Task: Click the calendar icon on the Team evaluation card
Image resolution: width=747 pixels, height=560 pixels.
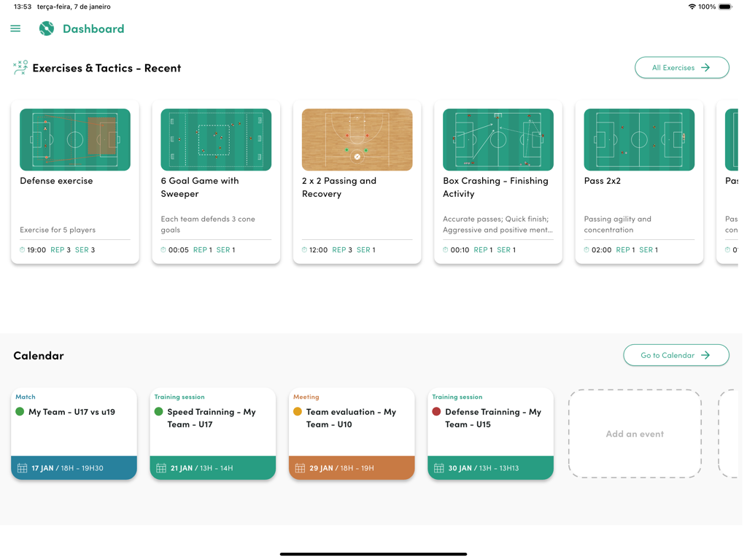Action: tap(298, 467)
